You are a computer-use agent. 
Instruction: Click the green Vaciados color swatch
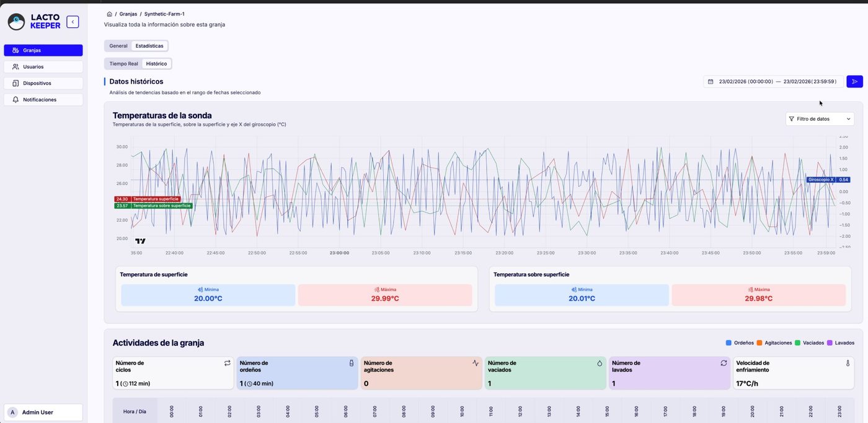point(797,342)
